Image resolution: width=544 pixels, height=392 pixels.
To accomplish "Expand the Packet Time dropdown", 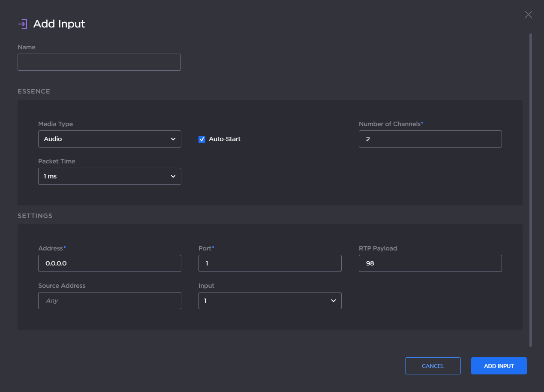I will click(109, 176).
